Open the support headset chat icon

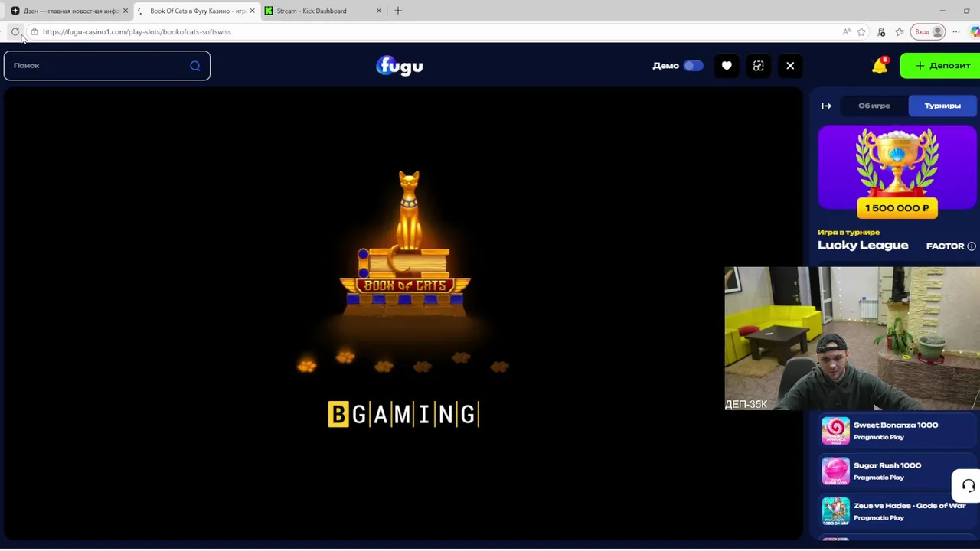tap(968, 486)
